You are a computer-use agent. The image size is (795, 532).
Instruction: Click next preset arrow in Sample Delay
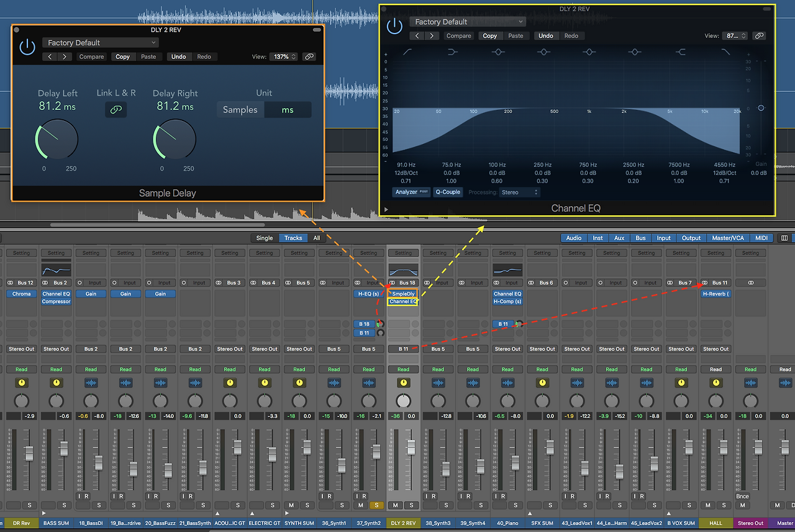coord(65,57)
